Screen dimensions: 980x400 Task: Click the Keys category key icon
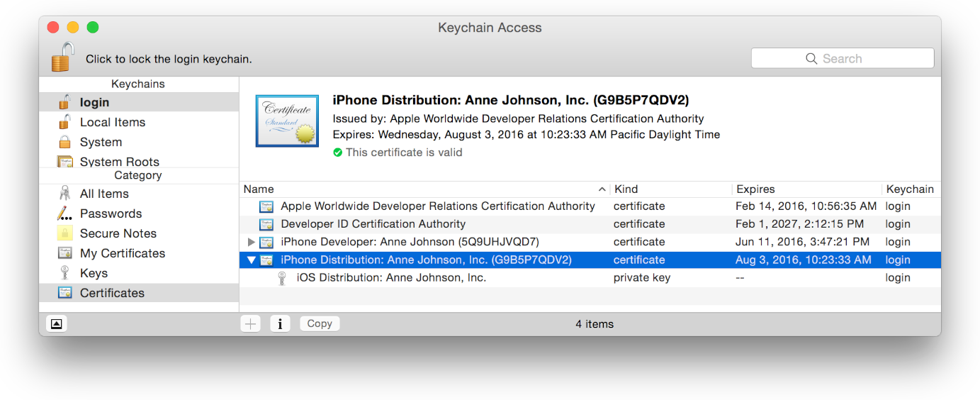[64, 273]
